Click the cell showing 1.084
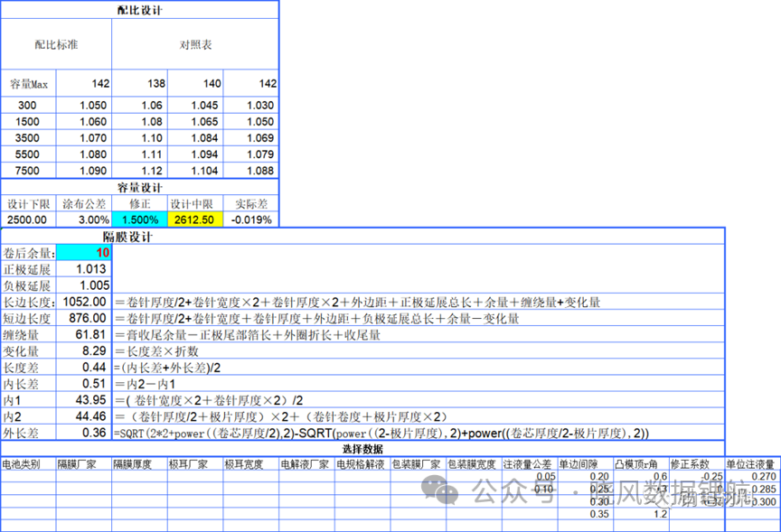781x532 pixels. pyautogui.click(x=196, y=138)
